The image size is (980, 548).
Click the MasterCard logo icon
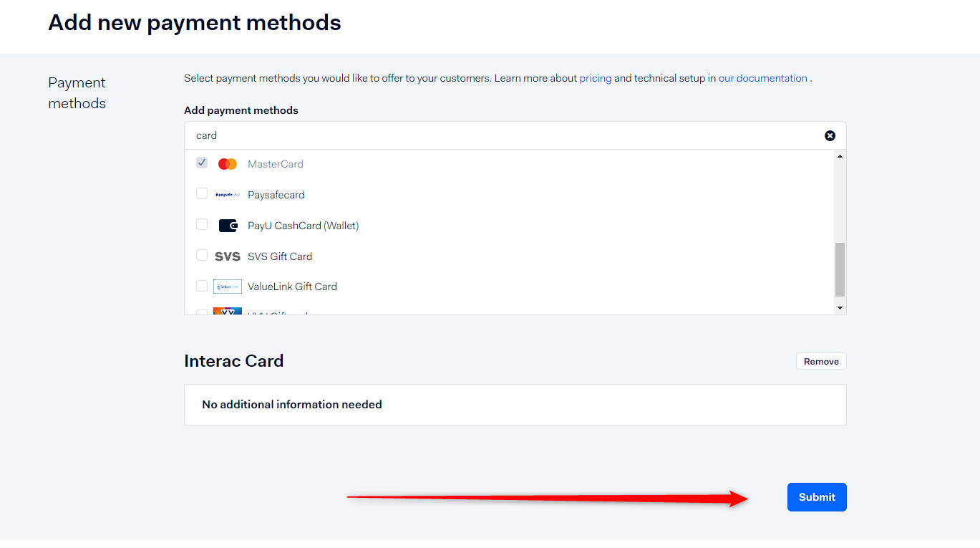(228, 164)
